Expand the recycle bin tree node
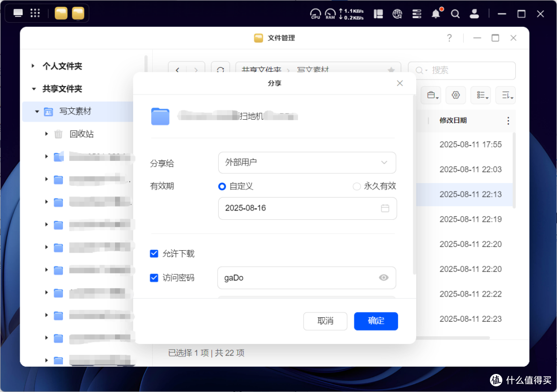557x392 pixels. (46, 134)
